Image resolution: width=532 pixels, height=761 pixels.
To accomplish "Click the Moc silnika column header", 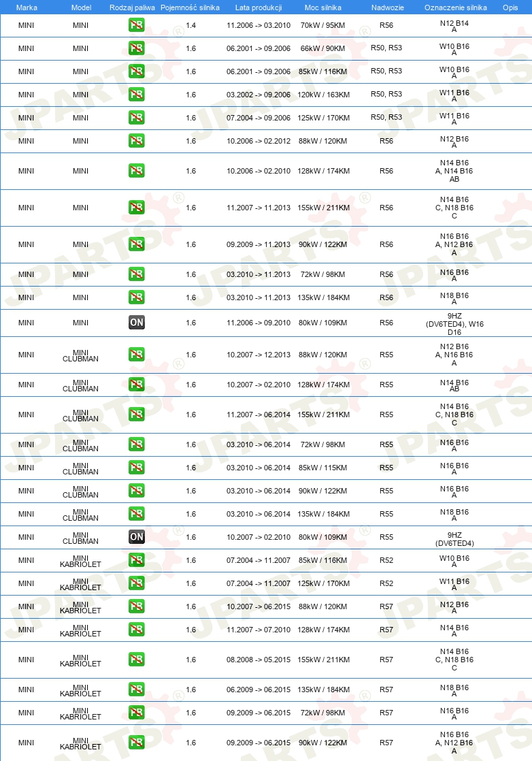I will [x=323, y=7].
